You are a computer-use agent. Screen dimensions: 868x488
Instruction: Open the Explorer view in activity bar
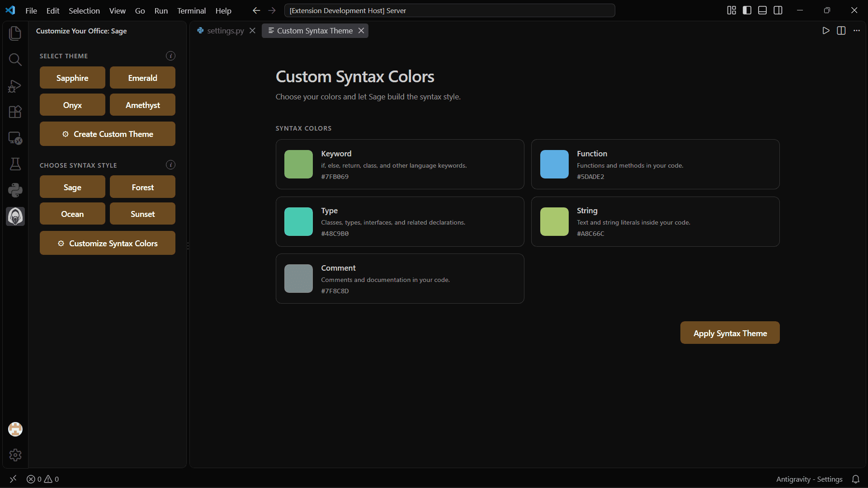[15, 33]
